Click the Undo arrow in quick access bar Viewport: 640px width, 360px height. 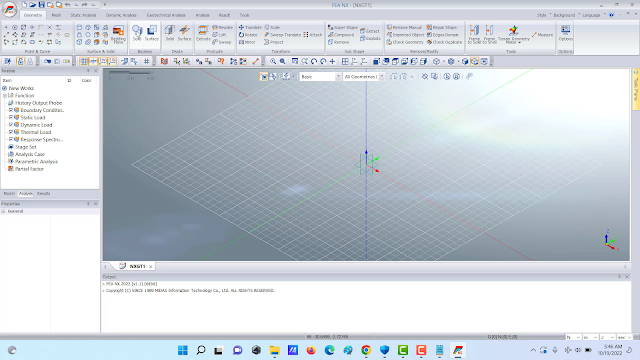click(67, 5)
